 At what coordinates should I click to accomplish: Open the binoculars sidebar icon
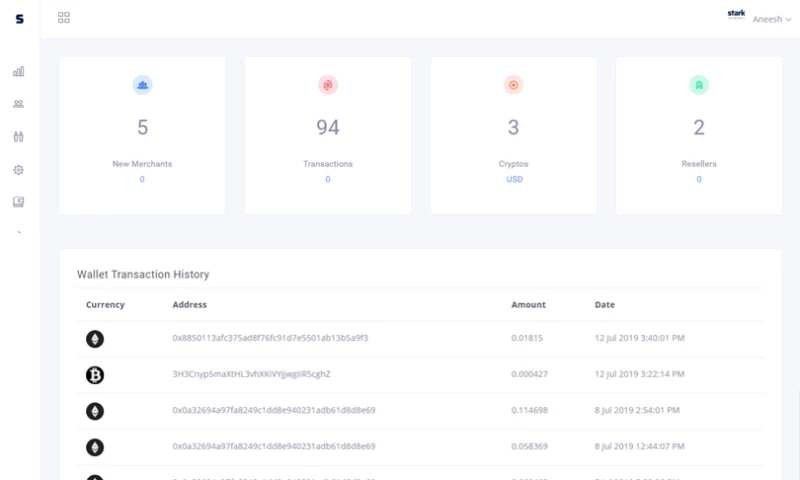pos(18,136)
